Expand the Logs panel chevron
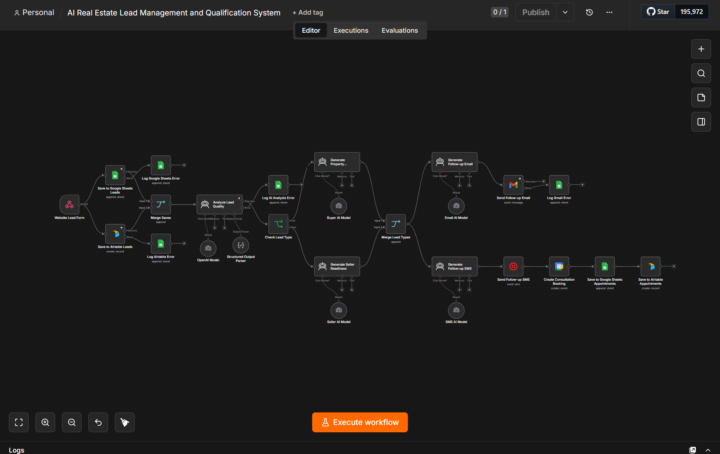 tap(708, 450)
